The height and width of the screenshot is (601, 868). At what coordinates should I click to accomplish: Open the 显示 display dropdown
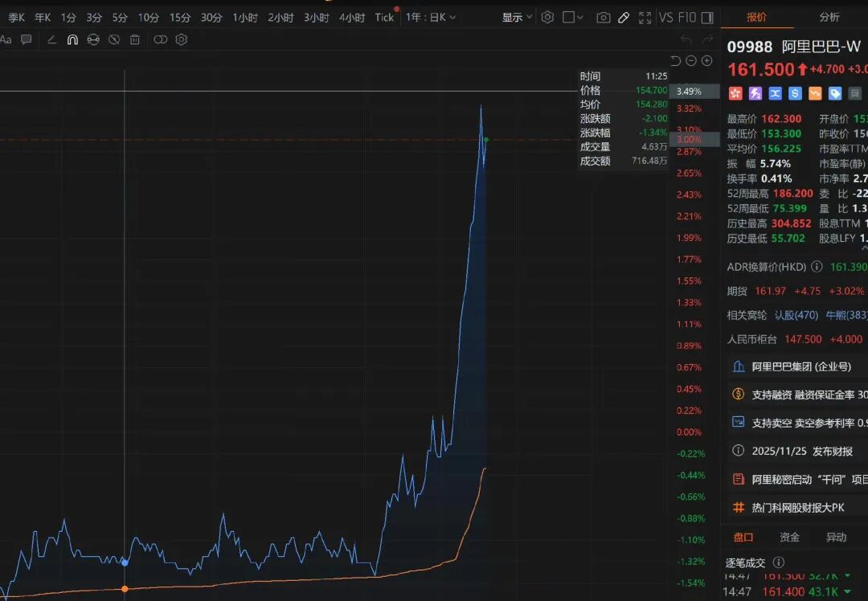pos(517,18)
